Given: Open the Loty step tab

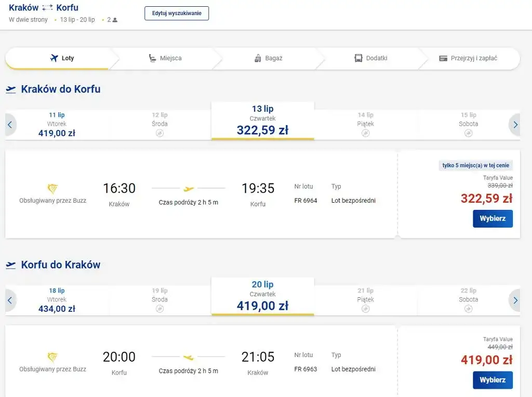Looking at the screenshot, I should tap(62, 58).
